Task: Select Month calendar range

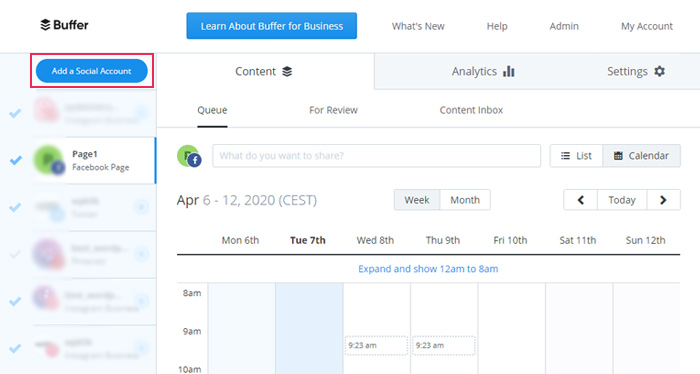Action: click(x=465, y=200)
